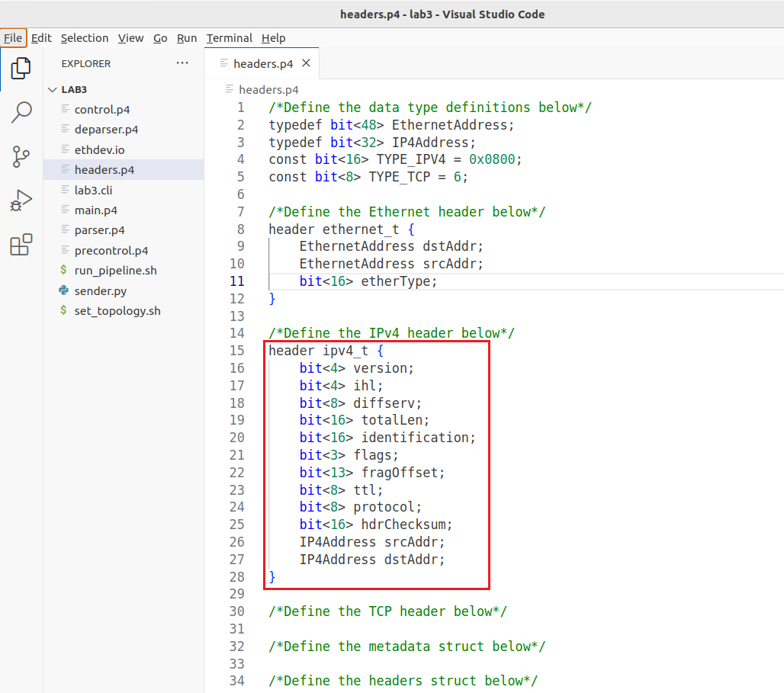Open Explorer more actions ellipsis
Image resolution: width=784 pixels, height=693 pixels.
click(x=182, y=63)
